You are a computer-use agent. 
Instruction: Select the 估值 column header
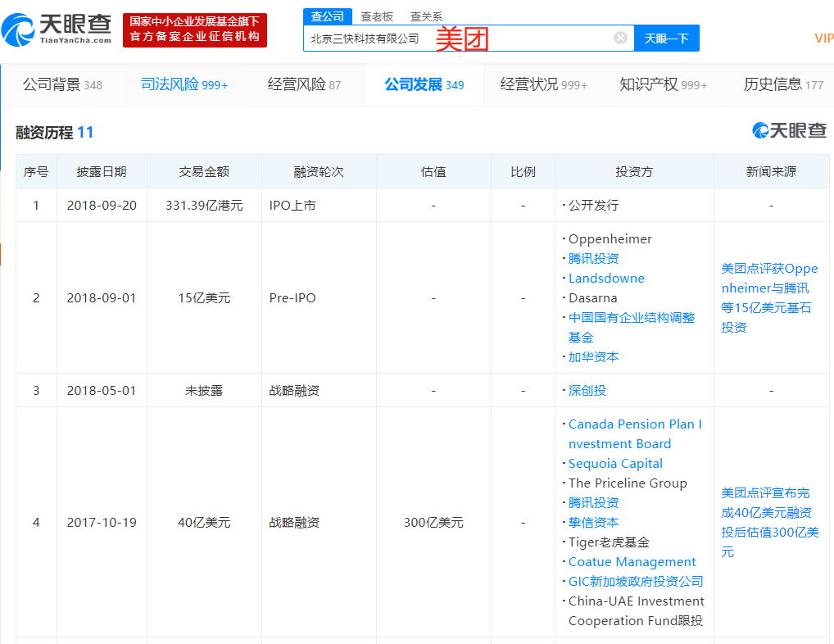point(433,171)
